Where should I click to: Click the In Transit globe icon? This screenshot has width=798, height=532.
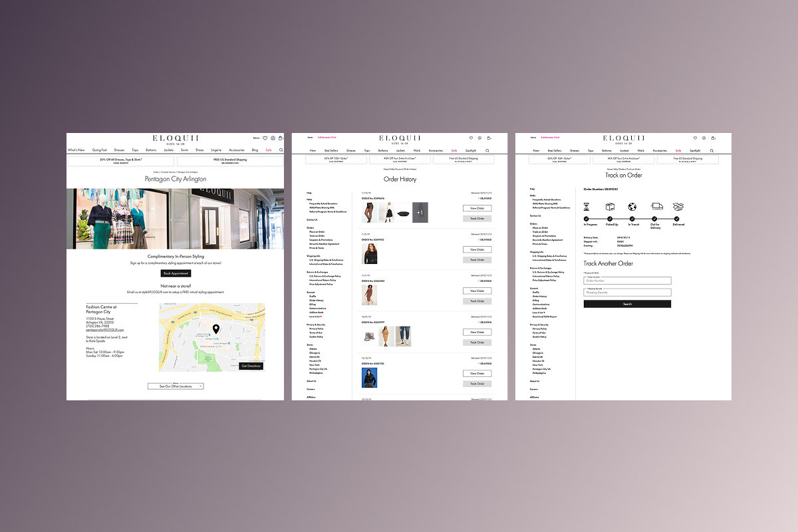coord(632,207)
